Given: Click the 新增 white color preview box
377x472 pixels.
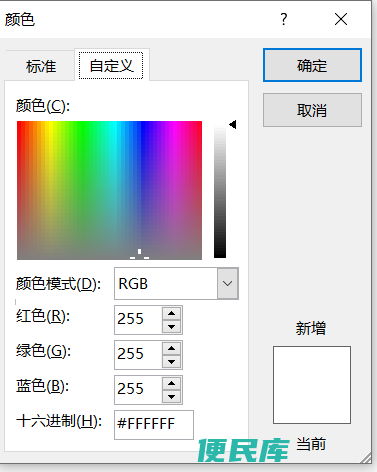Looking at the screenshot, I should pos(312,385).
